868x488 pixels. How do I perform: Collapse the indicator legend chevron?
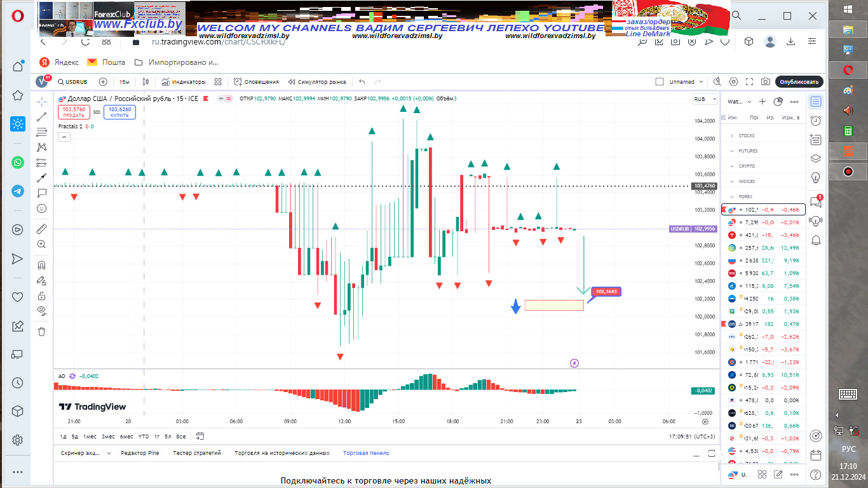(x=65, y=137)
